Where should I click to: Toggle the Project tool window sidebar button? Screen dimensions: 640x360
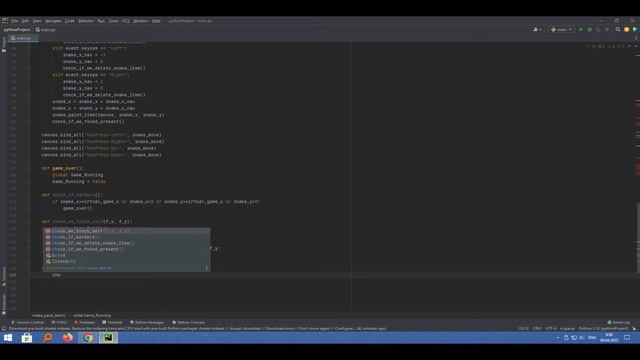tap(4, 44)
